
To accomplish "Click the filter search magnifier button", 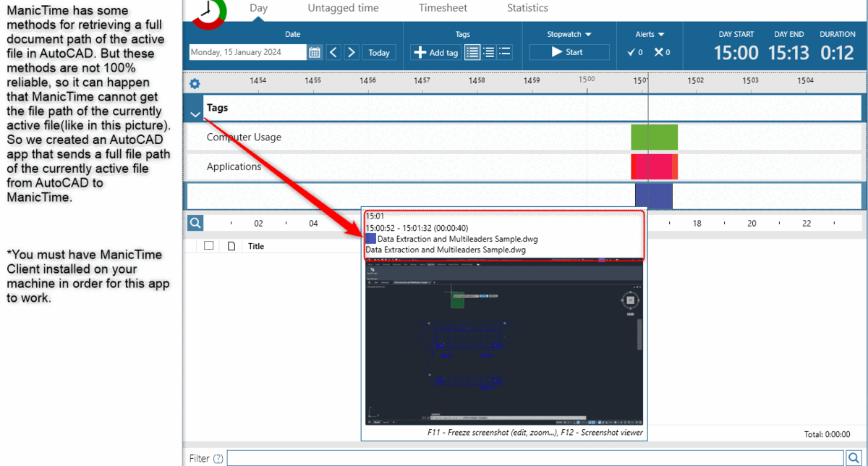I will 854,458.
